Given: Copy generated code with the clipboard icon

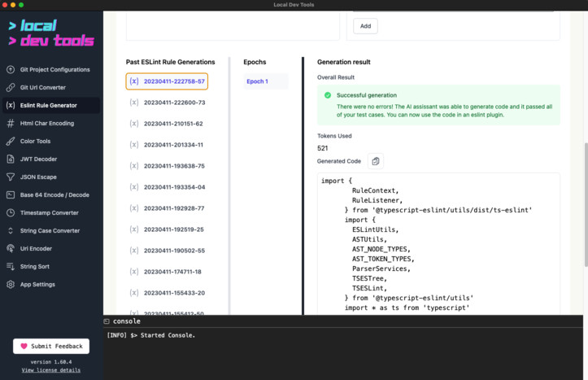Looking at the screenshot, I should click(376, 161).
